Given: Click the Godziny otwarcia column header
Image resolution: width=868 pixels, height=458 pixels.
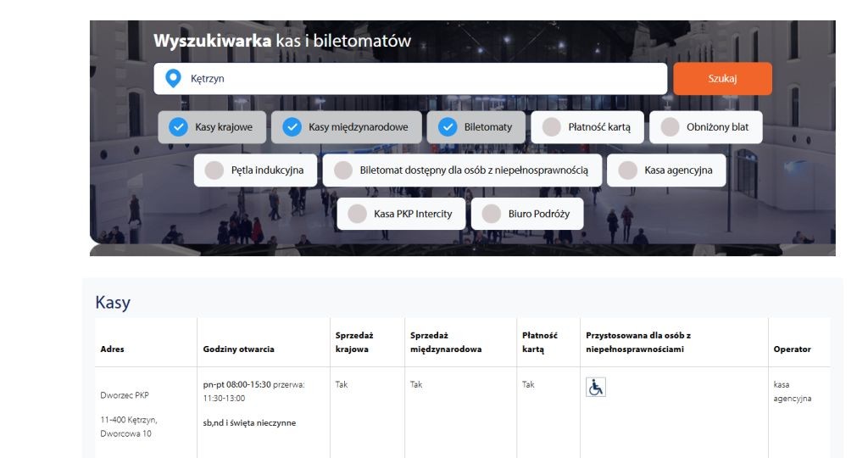Looking at the screenshot, I should point(238,349).
